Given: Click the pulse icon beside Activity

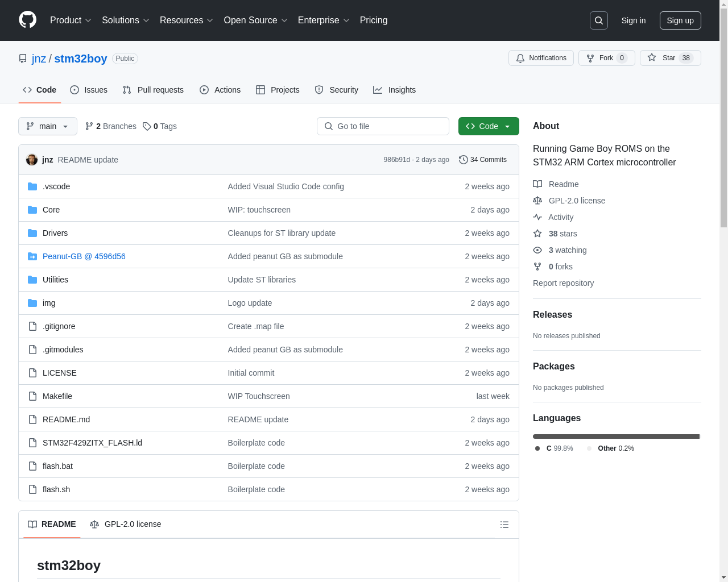Looking at the screenshot, I should (537, 217).
